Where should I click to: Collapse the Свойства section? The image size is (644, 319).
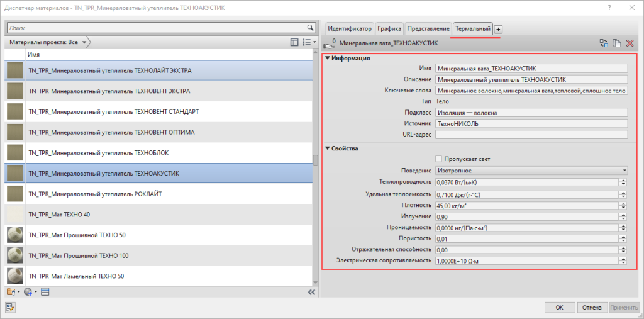click(x=327, y=149)
